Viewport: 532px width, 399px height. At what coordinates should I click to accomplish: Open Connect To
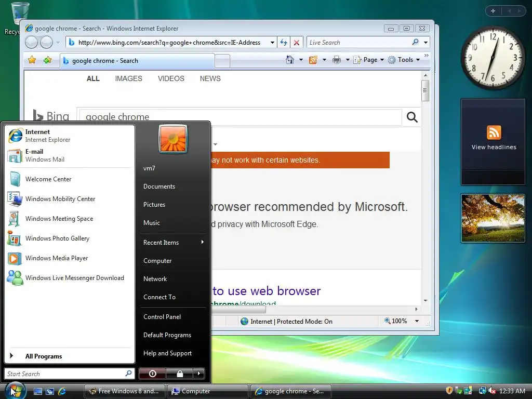[x=173, y=297]
